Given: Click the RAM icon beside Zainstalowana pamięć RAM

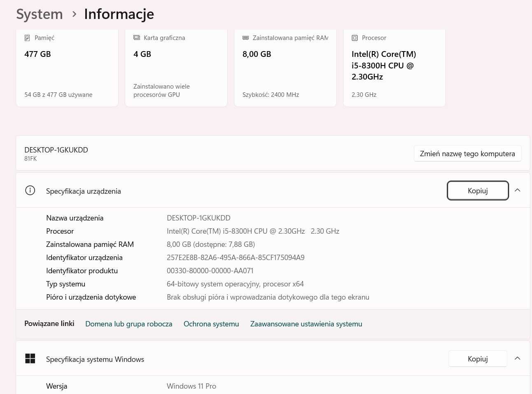Looking at the screenshot, I should [x=246, y=38].
